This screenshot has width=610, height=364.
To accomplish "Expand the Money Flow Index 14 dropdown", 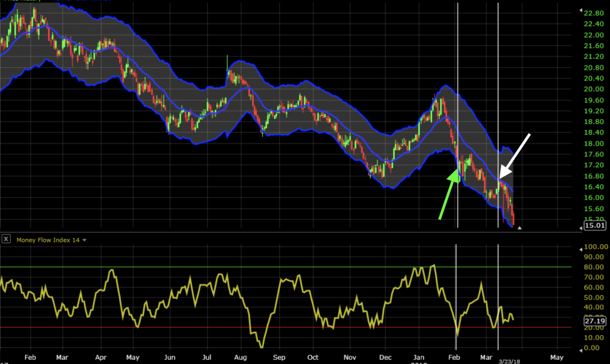I will pos(84,239).
